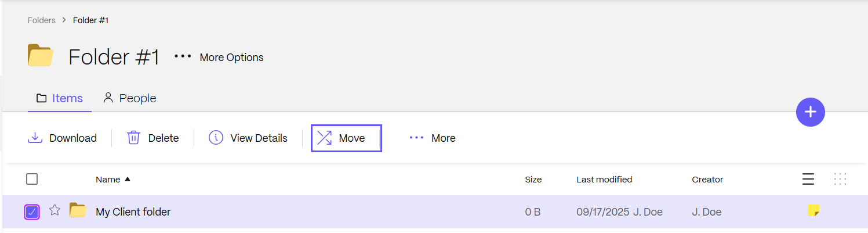The image size is (868, 233).
Task: Open the My Client folder name link
Action: coord(133,212)
